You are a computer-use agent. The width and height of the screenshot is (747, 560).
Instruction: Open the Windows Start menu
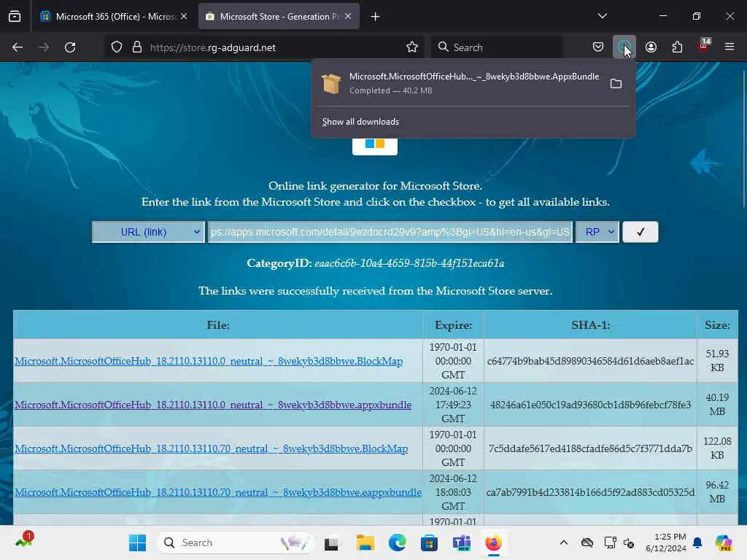138,542
